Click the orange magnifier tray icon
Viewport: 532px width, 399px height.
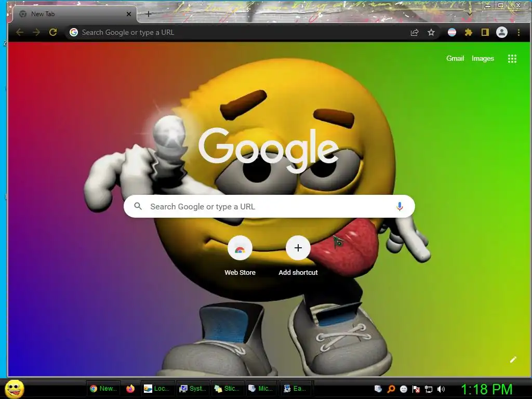pyautogui.click(x=391, y=389)
